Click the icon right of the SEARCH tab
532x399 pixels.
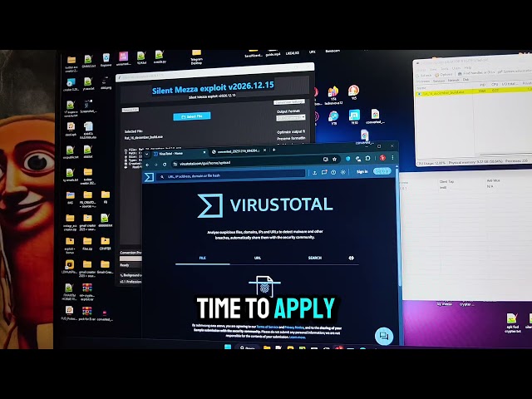(x=351, y=258)
